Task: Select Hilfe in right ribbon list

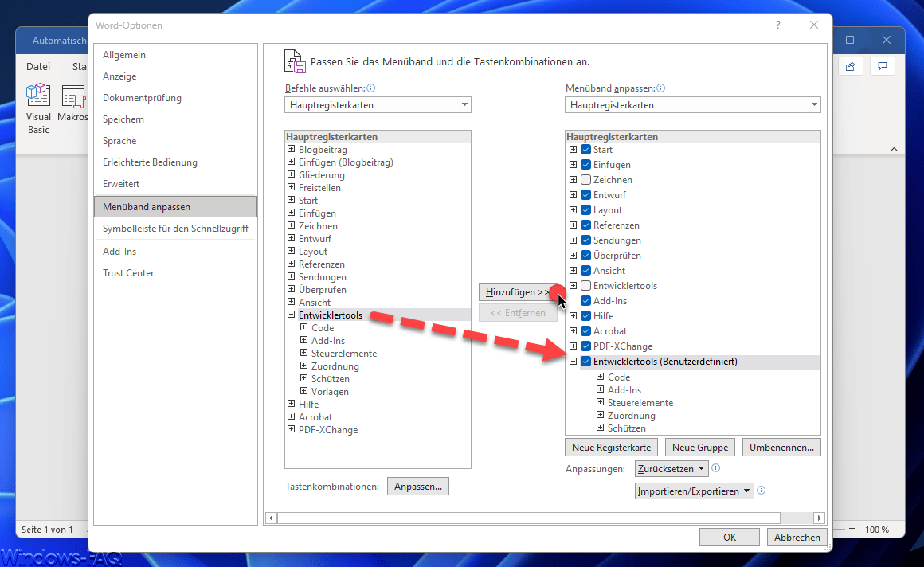Action: pyautogui.click(x=604, y=316)
